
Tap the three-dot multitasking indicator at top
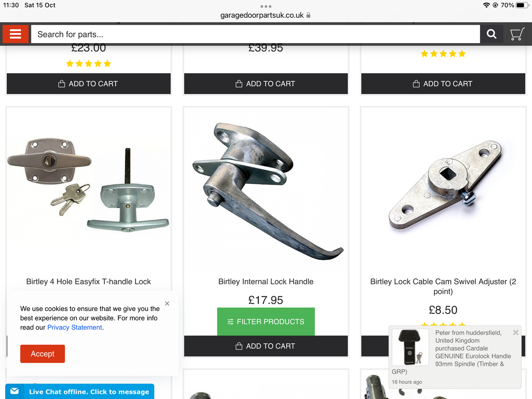[x=266, y=6]
